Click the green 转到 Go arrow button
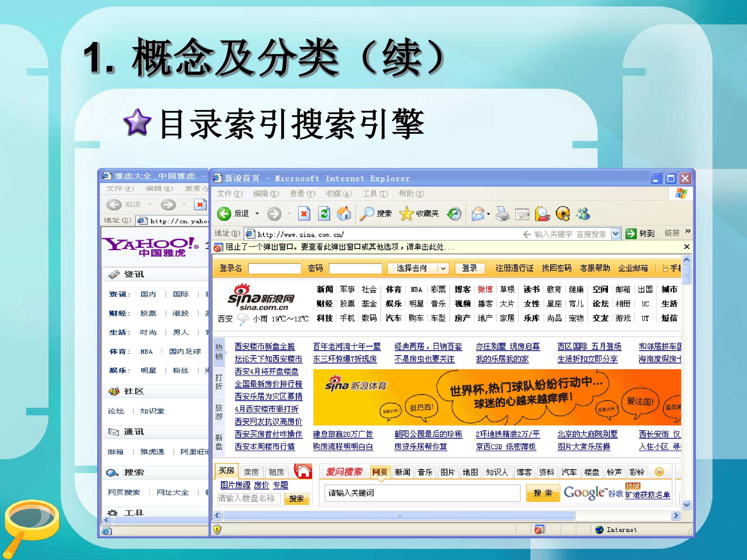 [x=631, y=234]
